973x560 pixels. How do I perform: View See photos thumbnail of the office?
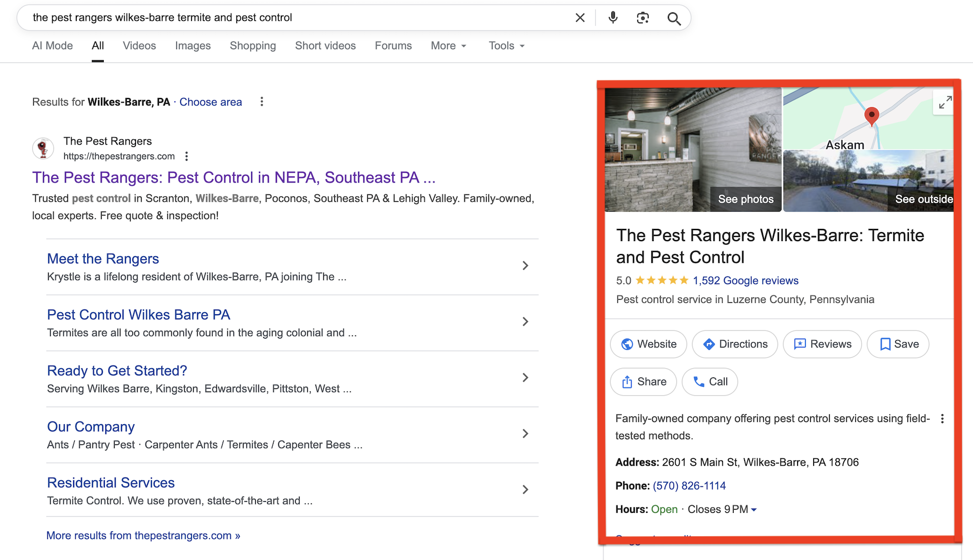tap(745, 199)
